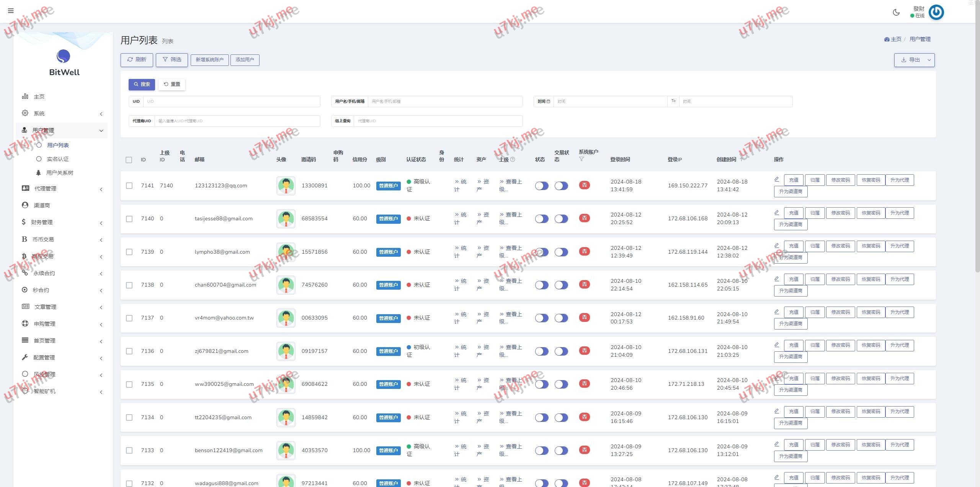Click avatar thumbnail of user 7140
Screen dimensions: 980x487
pos(286,219)
